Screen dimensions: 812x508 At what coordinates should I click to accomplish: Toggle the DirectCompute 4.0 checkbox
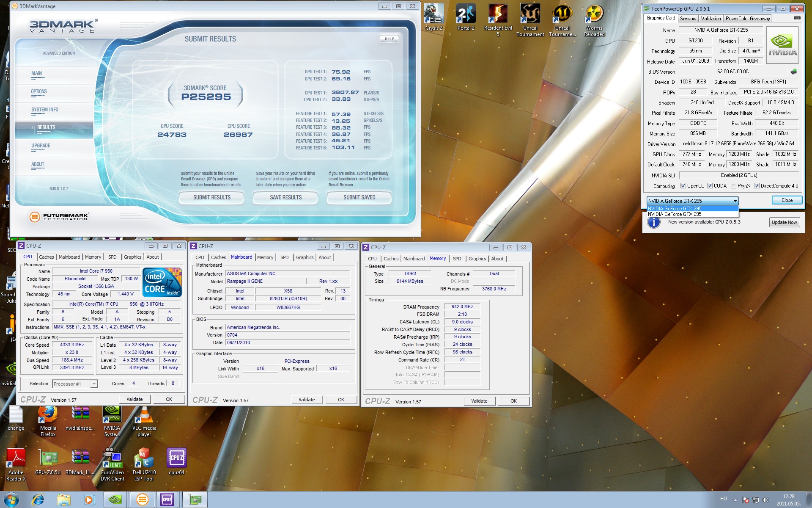pyautogui.click(x=757, y=186)
